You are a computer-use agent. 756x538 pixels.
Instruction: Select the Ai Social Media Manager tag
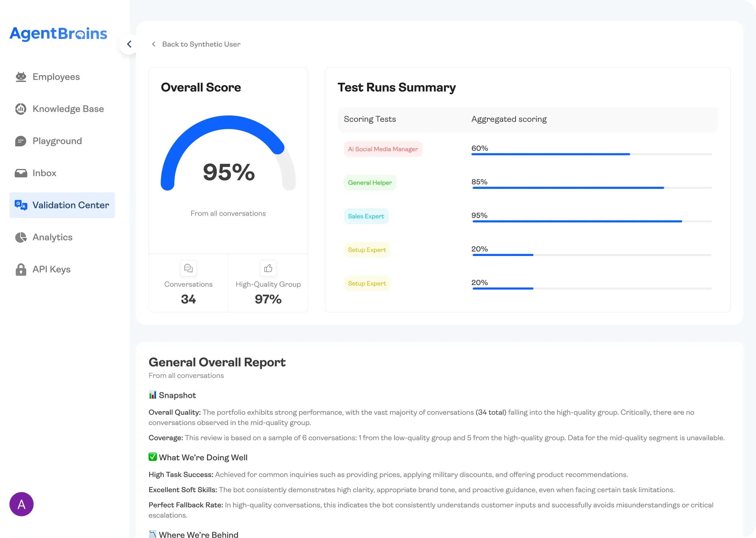point(383,149)
